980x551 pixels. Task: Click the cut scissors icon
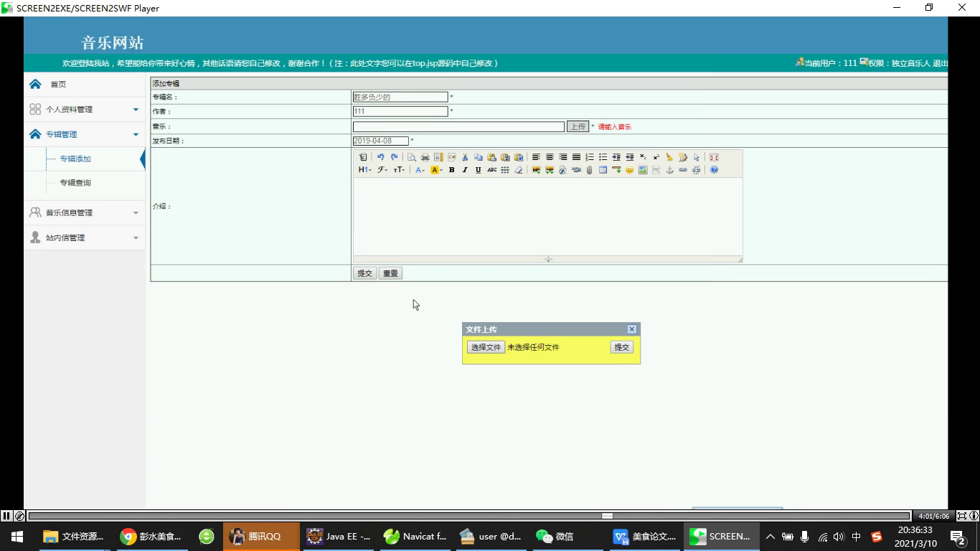(x=465, y=157)
